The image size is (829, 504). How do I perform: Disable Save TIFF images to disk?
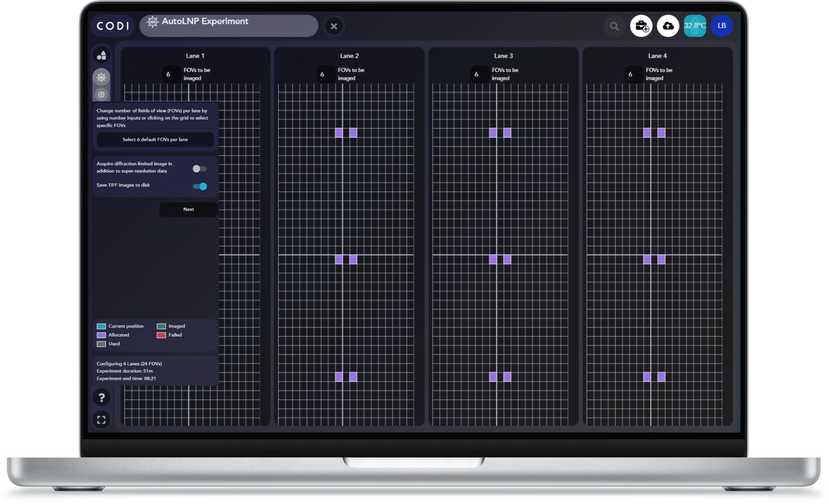[200, 186]
